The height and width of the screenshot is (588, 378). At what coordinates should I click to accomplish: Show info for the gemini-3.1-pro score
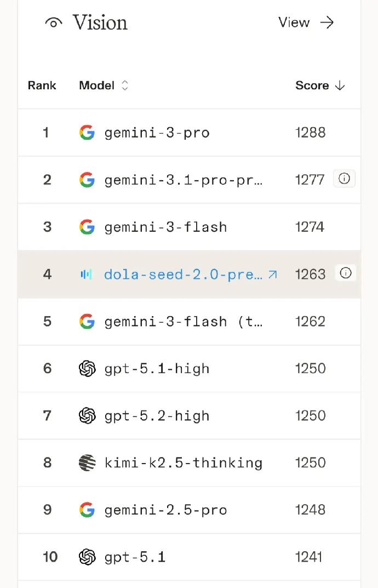tap(344, 179)
